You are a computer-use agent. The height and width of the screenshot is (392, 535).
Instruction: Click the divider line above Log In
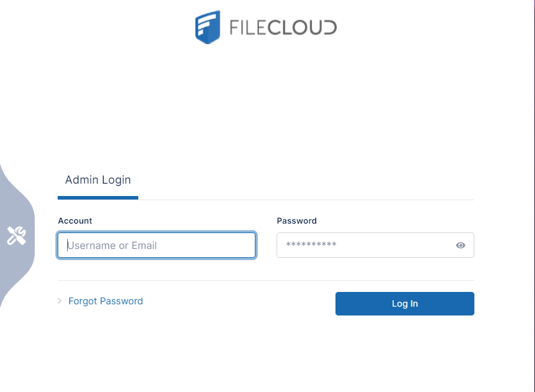pyautogui.click(x=265, y=280)
